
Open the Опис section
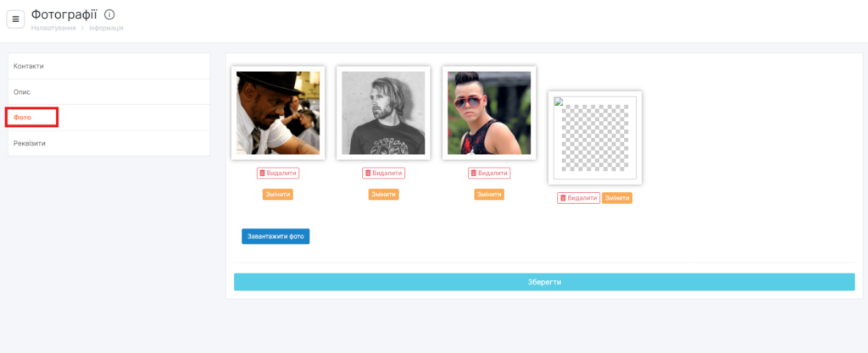pyautogui.click(x=109, y=91)
